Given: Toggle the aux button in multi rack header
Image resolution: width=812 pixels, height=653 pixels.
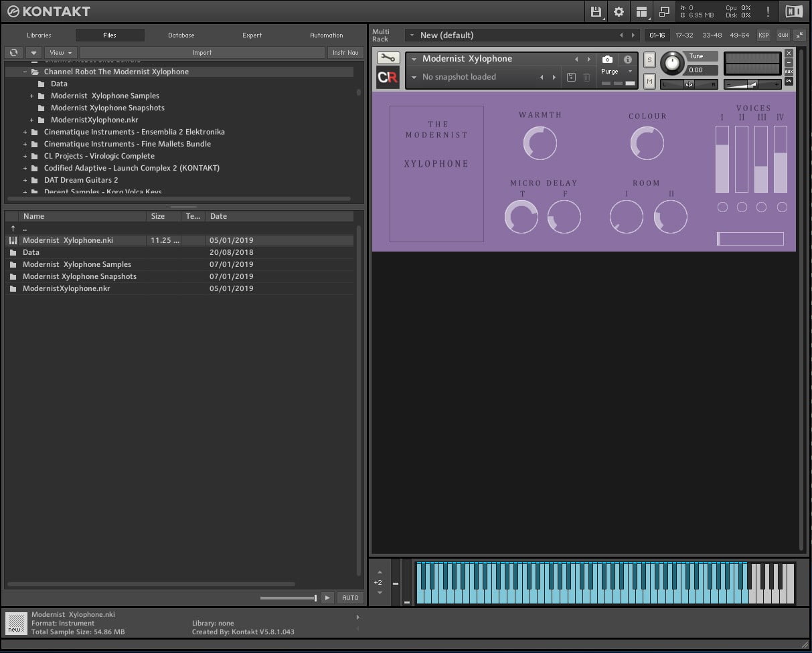Looking at the screenshot, I should coord(783,35).
